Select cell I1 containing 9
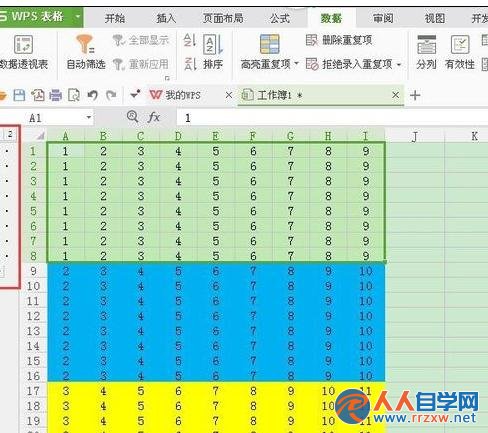 tap(366, 151)
